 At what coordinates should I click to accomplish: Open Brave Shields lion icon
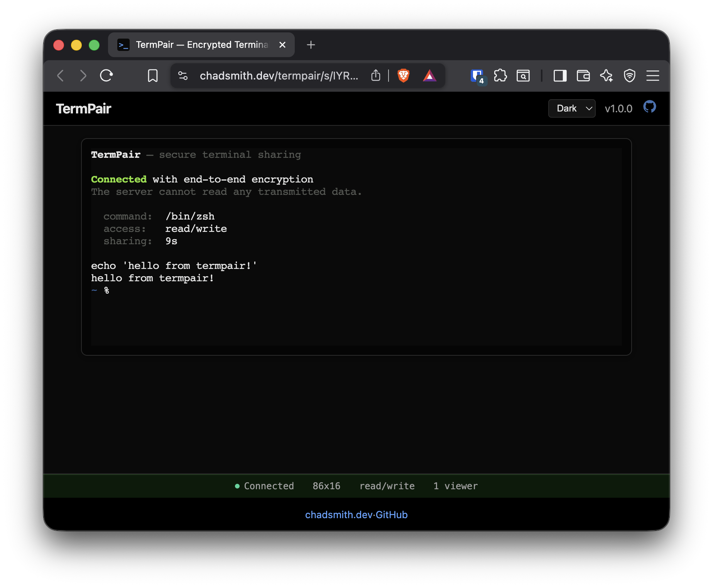tap(403, 76)
